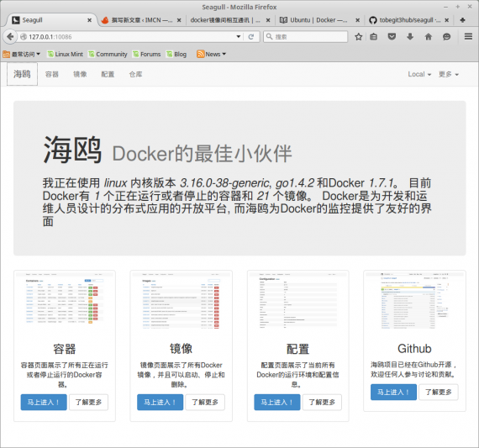Open the Firefox hamburger menu

(x=468, y=37)
